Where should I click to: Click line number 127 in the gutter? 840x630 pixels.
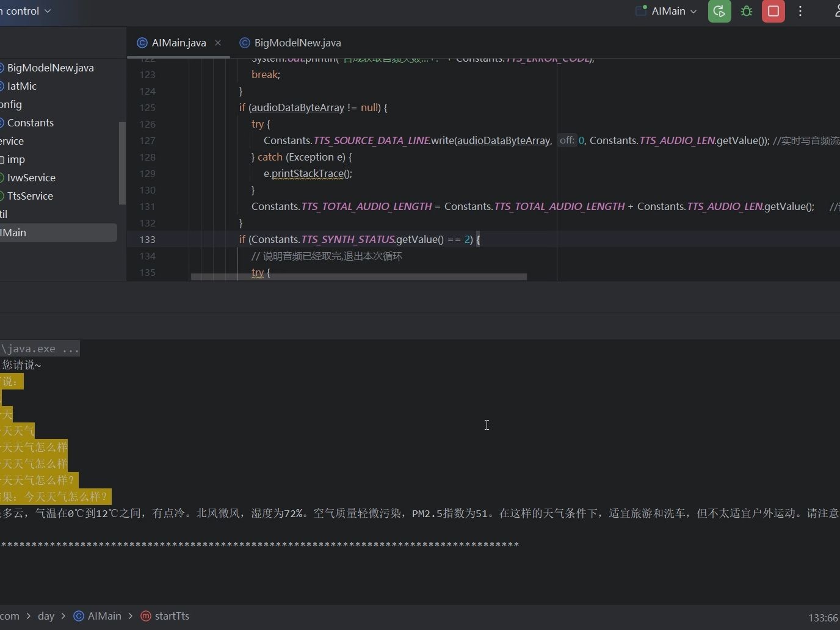tap(147, 140)
